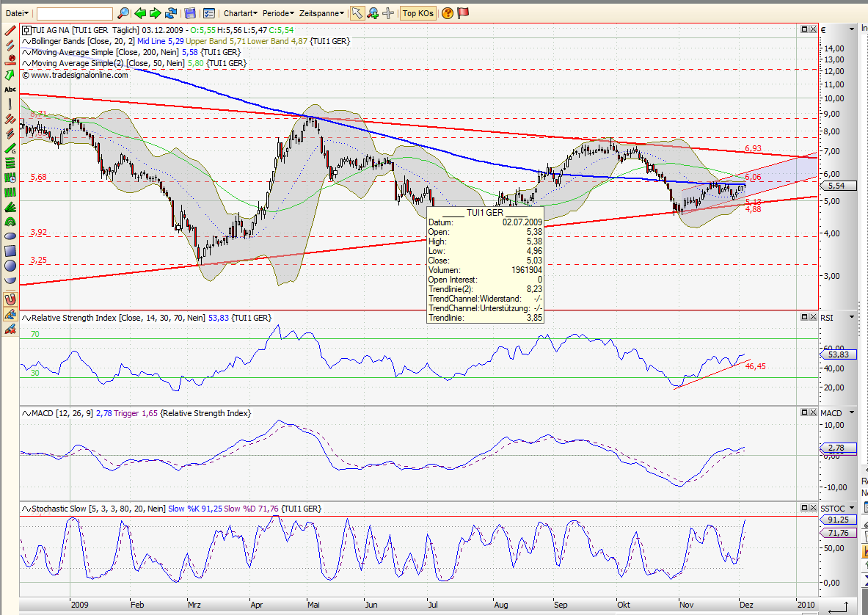The height and width of the screenshot is (615, 868).
Task: Select the full circle drawing tool
Action: pos(10,266)
